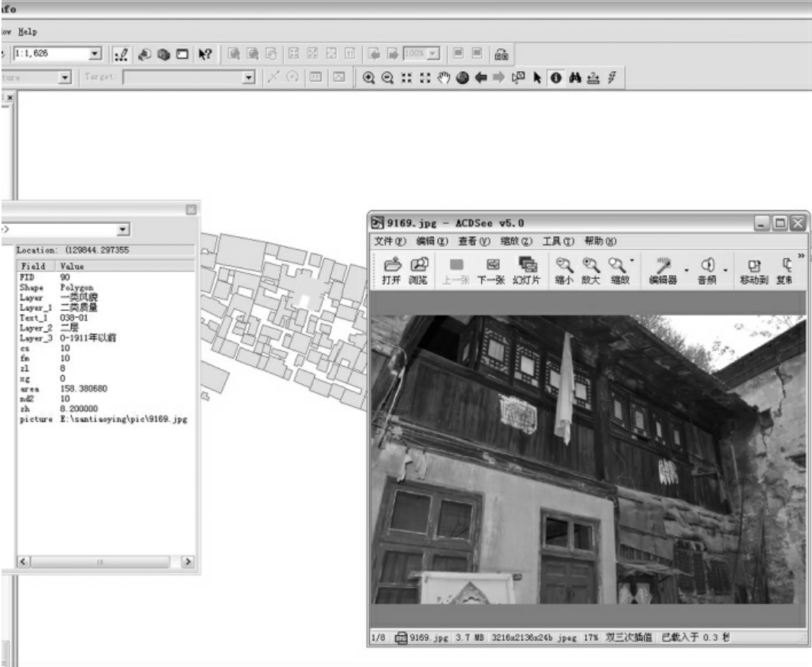The image size is (812, 667).
Task: Select the Hyperlink lightning bolt tool
Action: tap(610, 77)
